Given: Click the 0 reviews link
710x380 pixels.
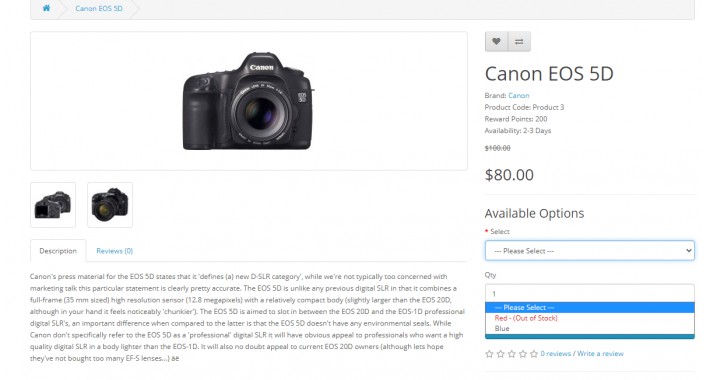Looking at the screenshot, I should pos(555,354).
